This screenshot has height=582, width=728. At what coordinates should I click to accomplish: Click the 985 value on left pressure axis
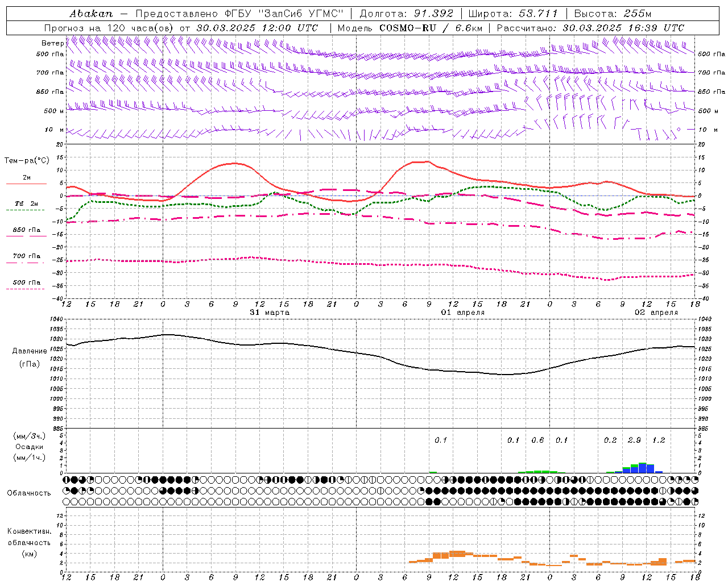59,429
